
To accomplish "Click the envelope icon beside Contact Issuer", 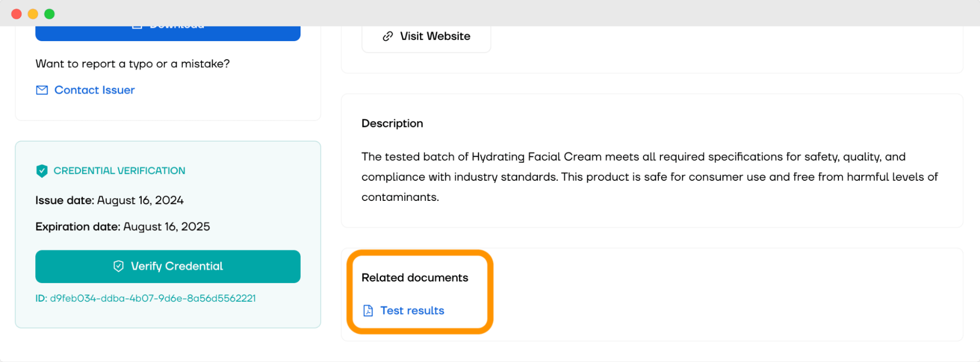I will pos(42,90).
